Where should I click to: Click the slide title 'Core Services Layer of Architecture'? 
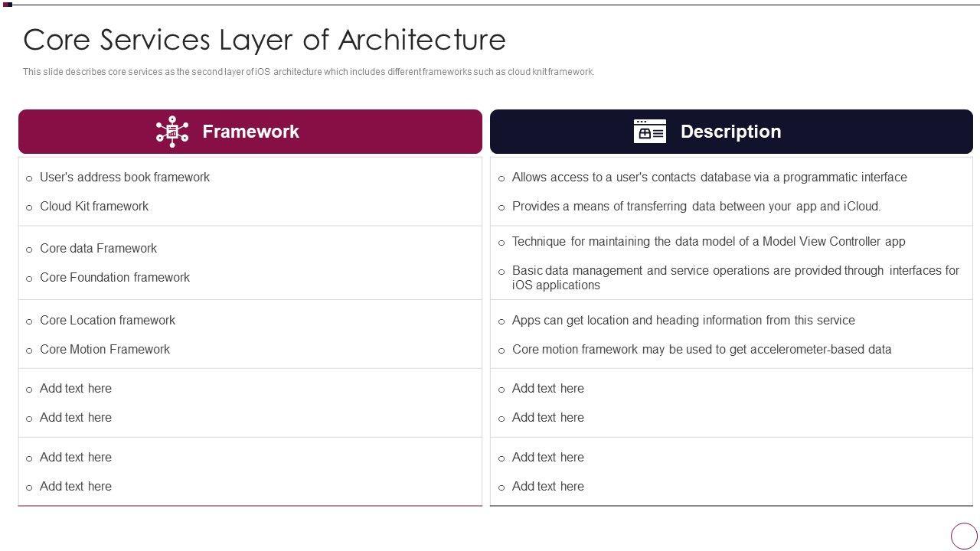pyautogui.click(x=264, y=40)
